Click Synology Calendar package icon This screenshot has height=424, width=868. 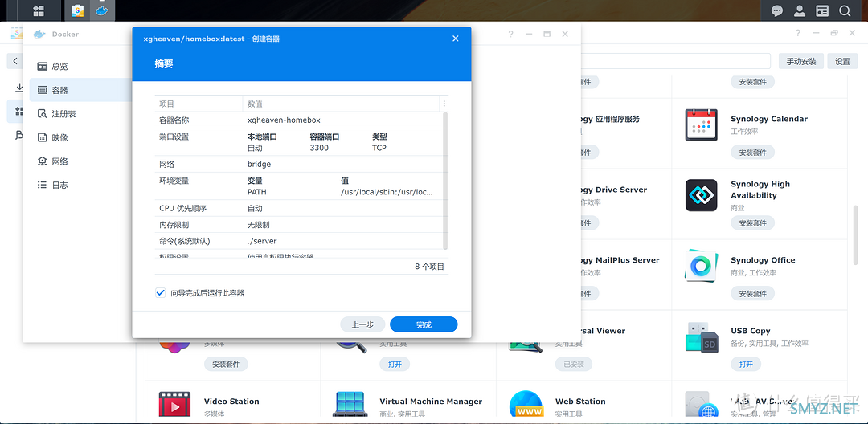702,124
